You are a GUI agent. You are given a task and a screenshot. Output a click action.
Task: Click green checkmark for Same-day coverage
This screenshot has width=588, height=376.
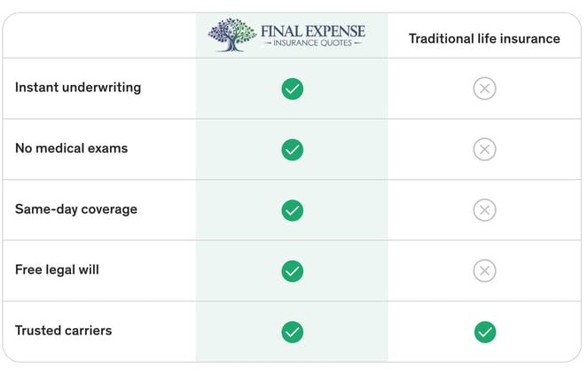(x=293, y=210)
